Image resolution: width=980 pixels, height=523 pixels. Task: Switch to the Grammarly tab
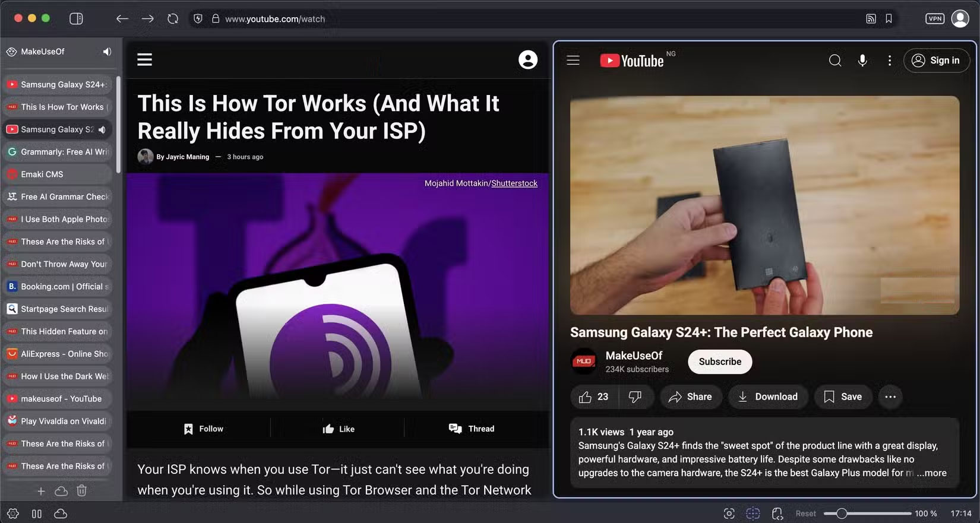tap(57, 152)
